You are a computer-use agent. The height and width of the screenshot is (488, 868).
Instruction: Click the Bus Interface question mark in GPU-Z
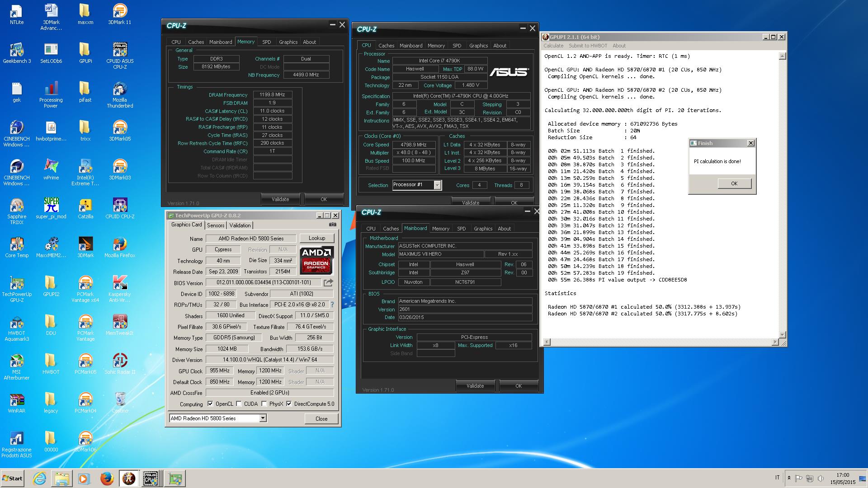[332, 305]
